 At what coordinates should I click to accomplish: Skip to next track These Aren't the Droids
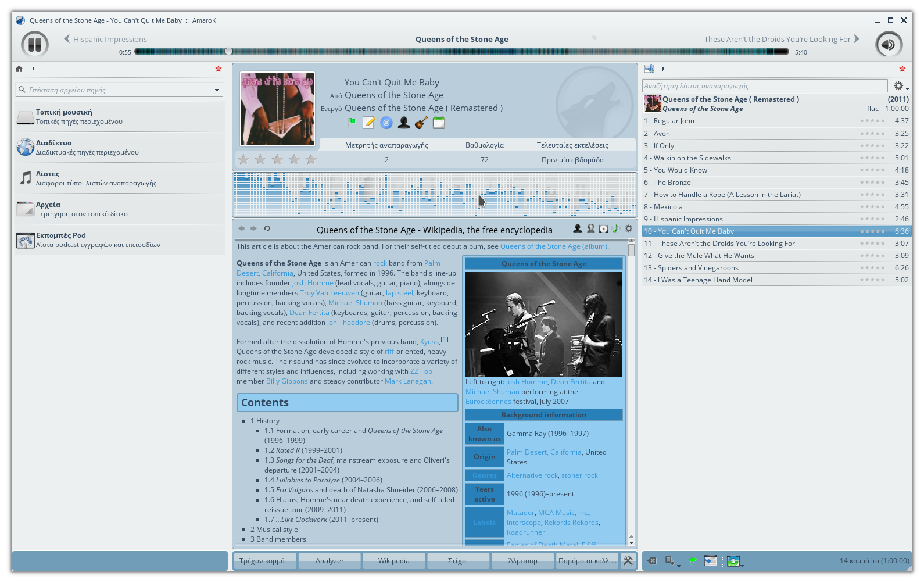tap(782, 39)
